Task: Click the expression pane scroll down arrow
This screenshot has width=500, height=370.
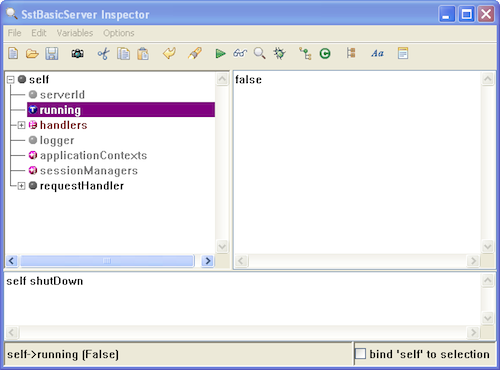Action: [488, 318]
